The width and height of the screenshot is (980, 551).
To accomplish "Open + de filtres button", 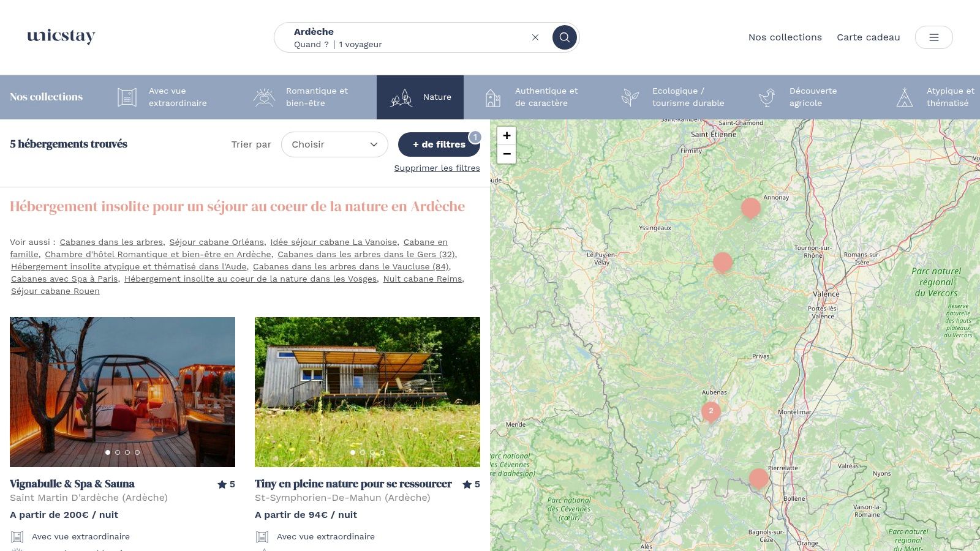I will tap(439, 144).
